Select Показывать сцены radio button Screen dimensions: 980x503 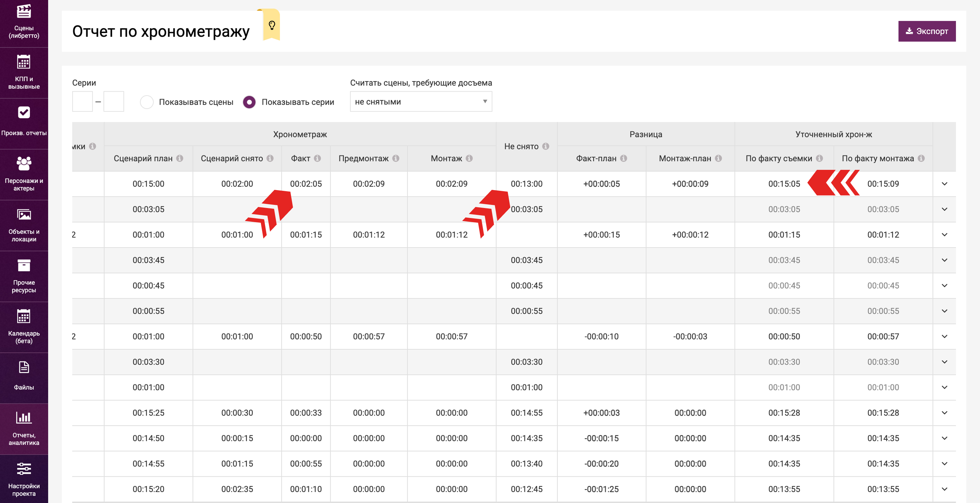tap(146, 102)
